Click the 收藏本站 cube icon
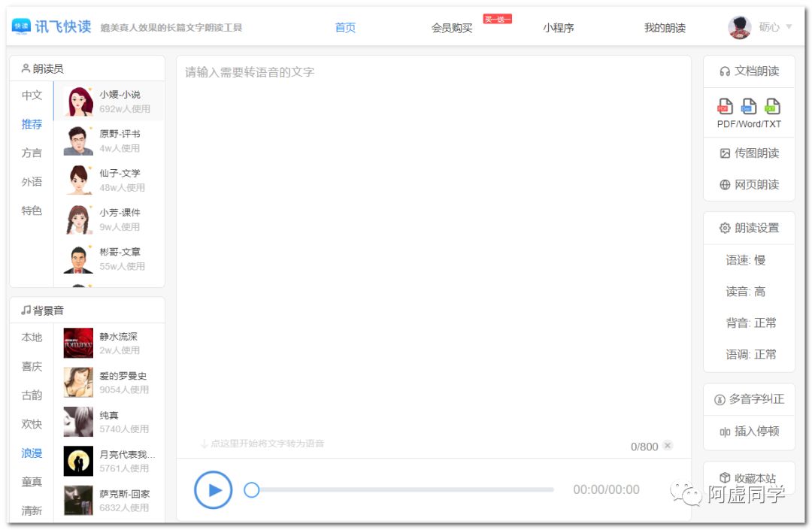Screen dimensions: 812x530 (x=725, y=477)
